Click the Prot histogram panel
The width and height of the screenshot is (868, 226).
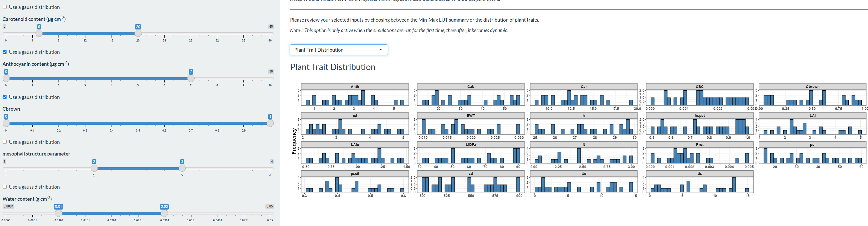700,156
